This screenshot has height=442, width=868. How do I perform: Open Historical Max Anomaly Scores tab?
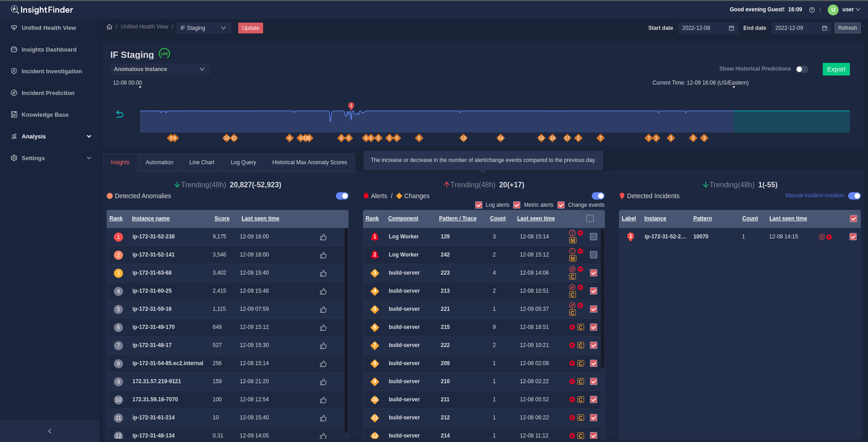(310, 162)
